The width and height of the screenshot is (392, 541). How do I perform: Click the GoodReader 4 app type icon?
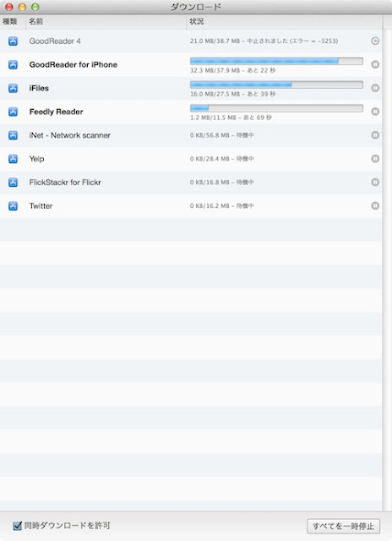coord(14,41)
